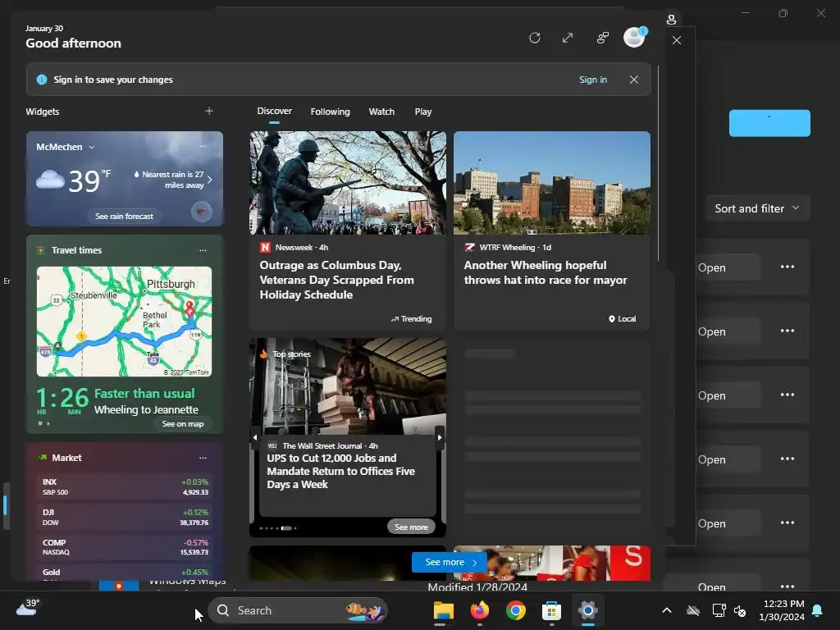
Task: Open fourth app row's three-dot menu
Action: tap(787, 459)
